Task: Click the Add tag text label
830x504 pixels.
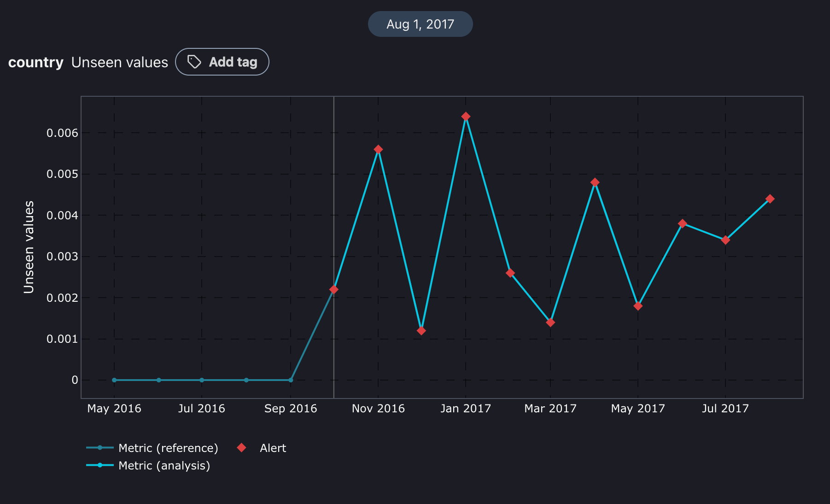Action: point(233,62)
